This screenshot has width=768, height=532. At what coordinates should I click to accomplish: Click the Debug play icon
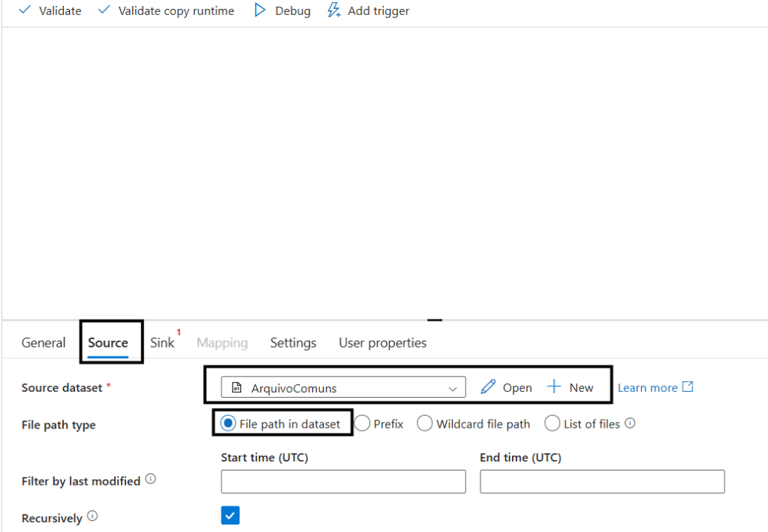pos(260,11)
